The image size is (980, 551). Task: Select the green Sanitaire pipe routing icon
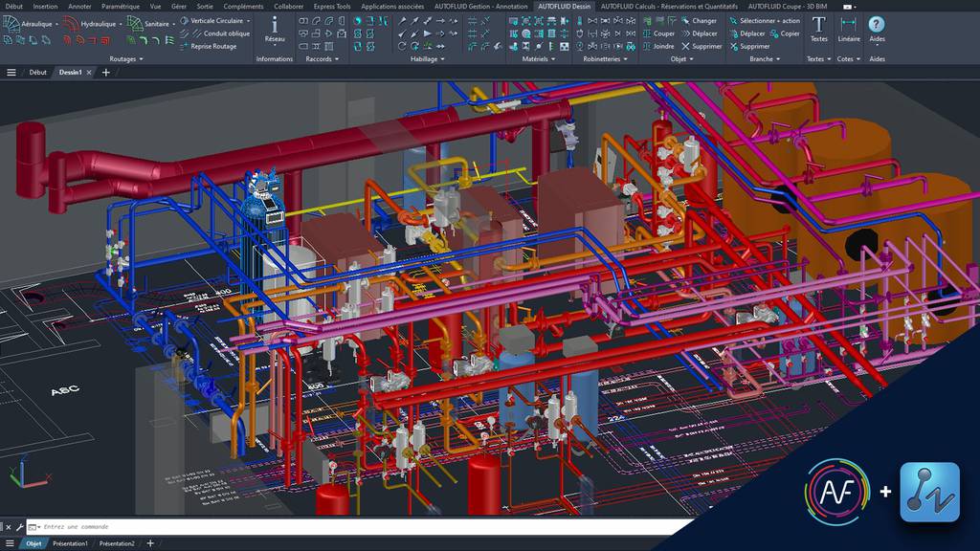point(135,24)
